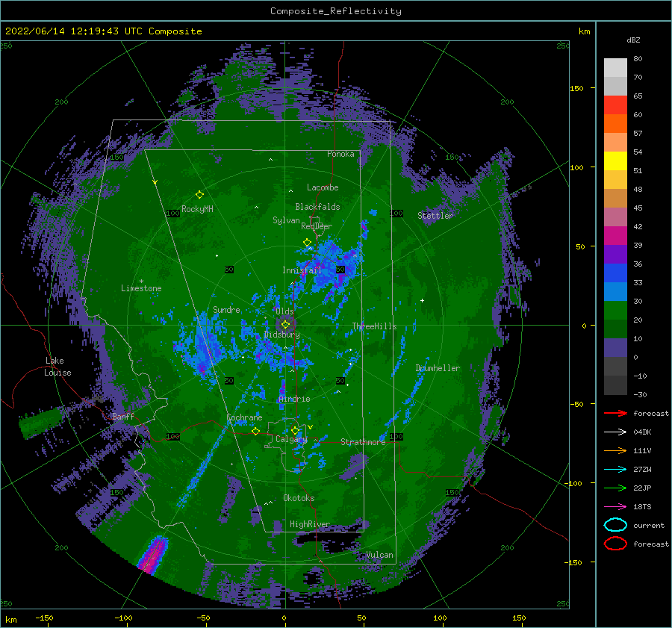Click the Innisfail town label

coord(302,270)
